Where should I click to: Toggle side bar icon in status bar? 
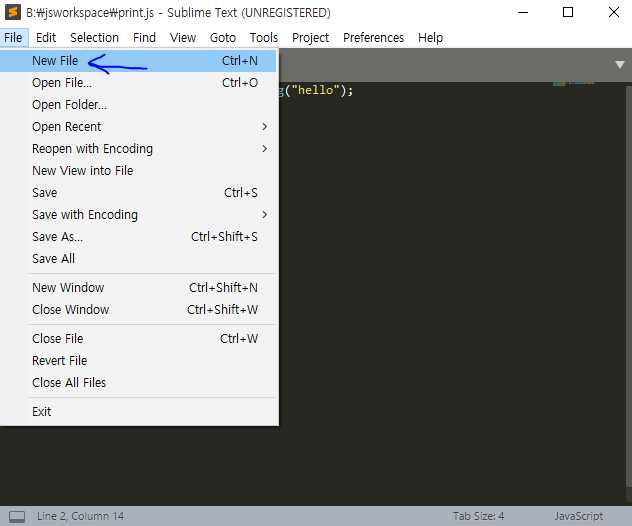17,516
